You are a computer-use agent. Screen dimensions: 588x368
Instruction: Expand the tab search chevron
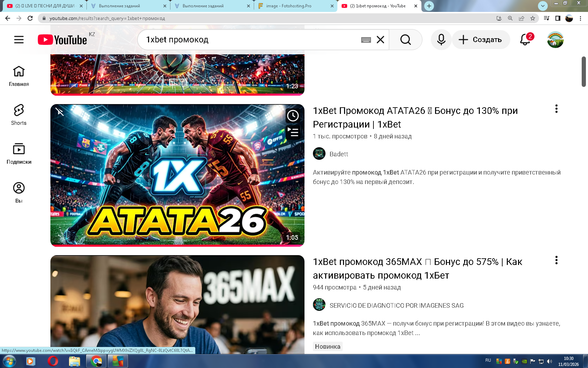coord(543,6)
